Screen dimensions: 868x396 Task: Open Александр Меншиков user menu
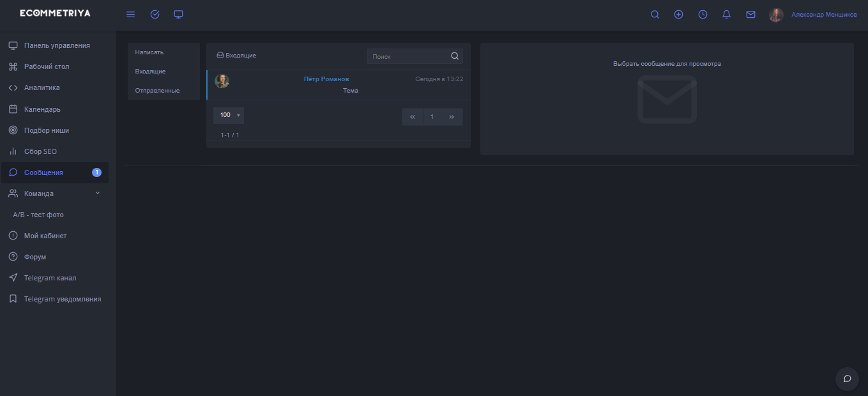(x=823, y=15)
